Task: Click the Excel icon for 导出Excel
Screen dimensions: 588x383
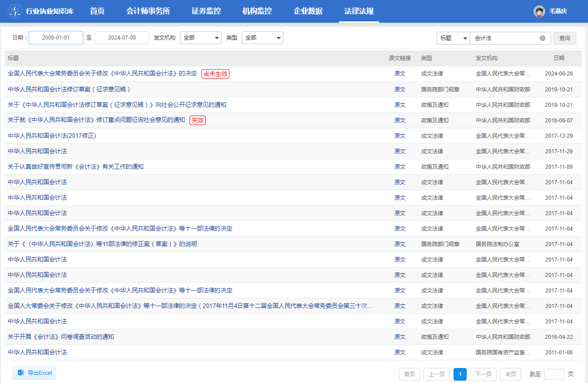Action: tap(20, 373)
